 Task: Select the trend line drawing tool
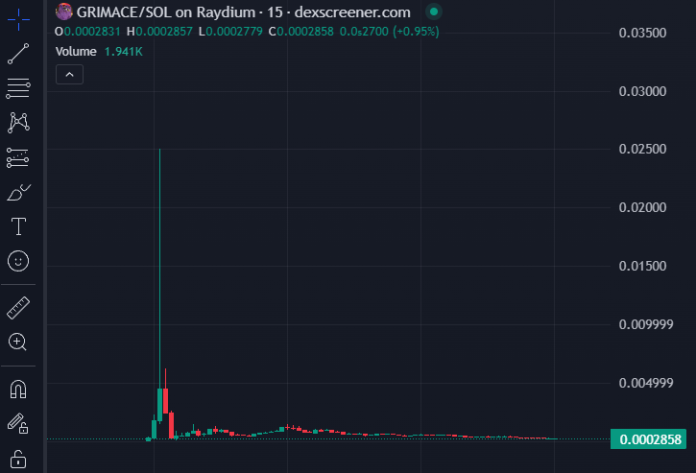pyautogui.click(x=18, y=54)
